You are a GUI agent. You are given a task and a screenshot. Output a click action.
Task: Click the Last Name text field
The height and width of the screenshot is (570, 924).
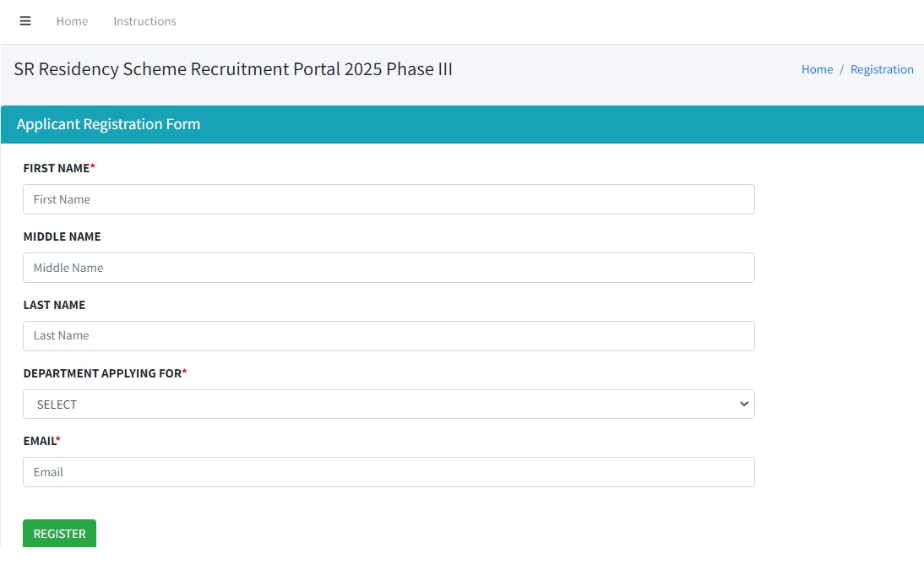tap(389, 336)
